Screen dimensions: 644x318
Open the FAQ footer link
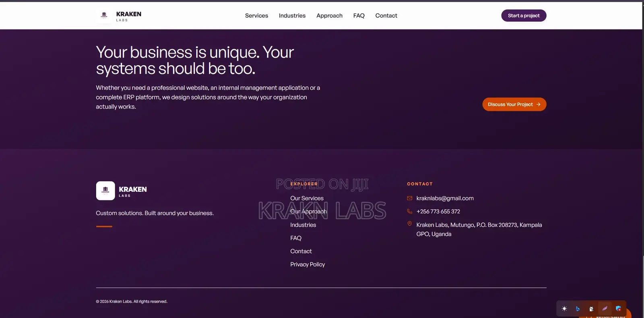tap(296, 238)
